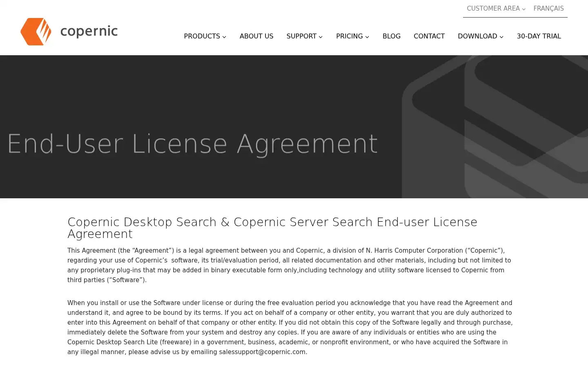Click the End-User License Agreement banner title
Screen dimensions: 588x368
[x=192, y=144]
